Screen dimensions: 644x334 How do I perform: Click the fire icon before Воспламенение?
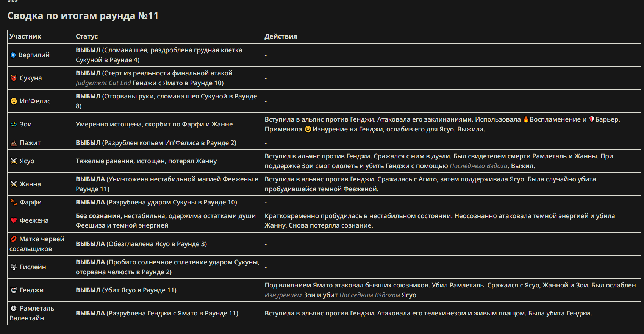coord(526,119)
